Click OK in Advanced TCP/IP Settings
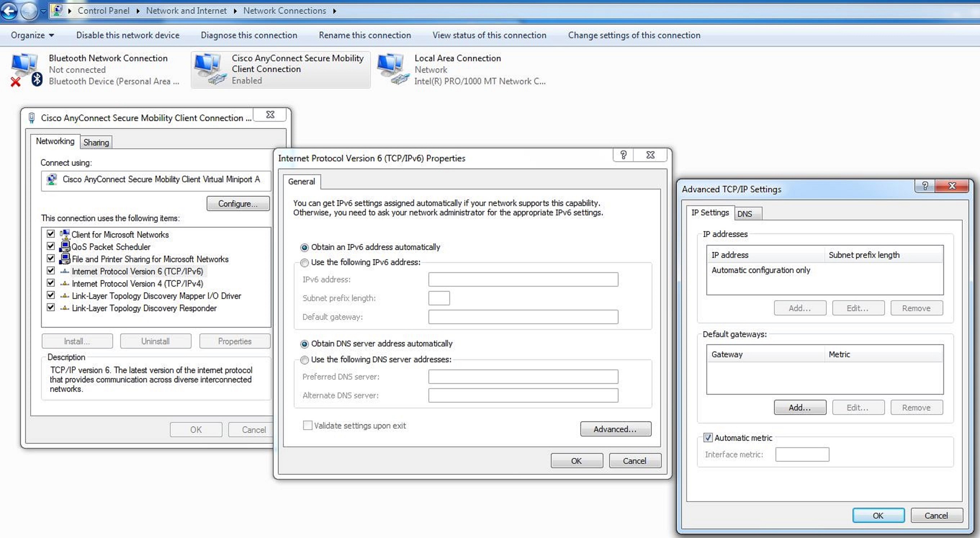Image resolution: width=980 pixels, height=538 pixels. tap(878, 516)
